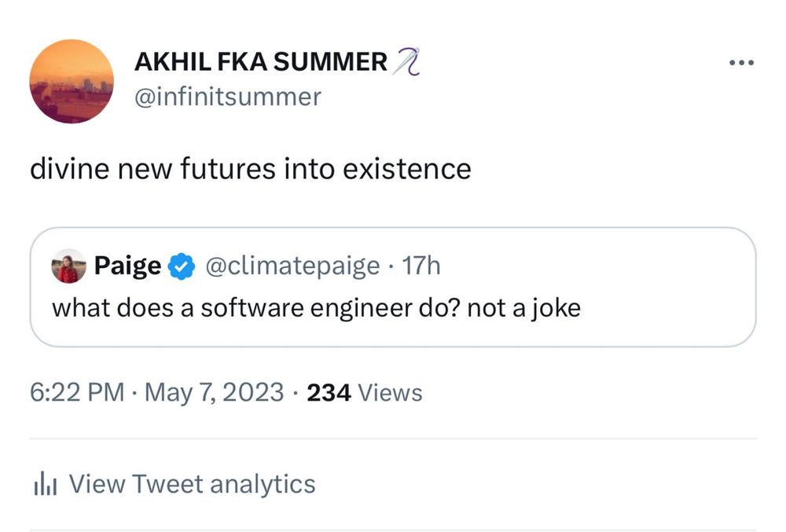The height and width of the screenshot is (532, 786).
Task: Click the "not a joke" phrase in quote
Action: [523, 307]
